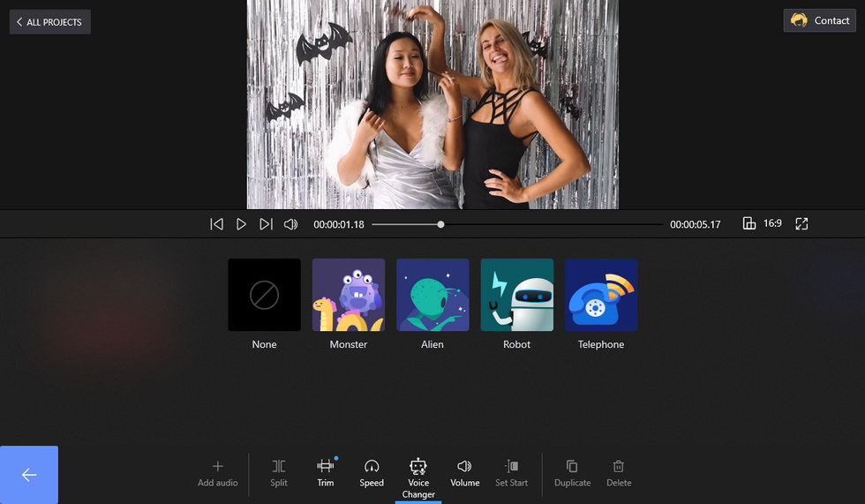Click the Monster label text
The height and width of the screenshot is (504, 865).
click(349, 344)
